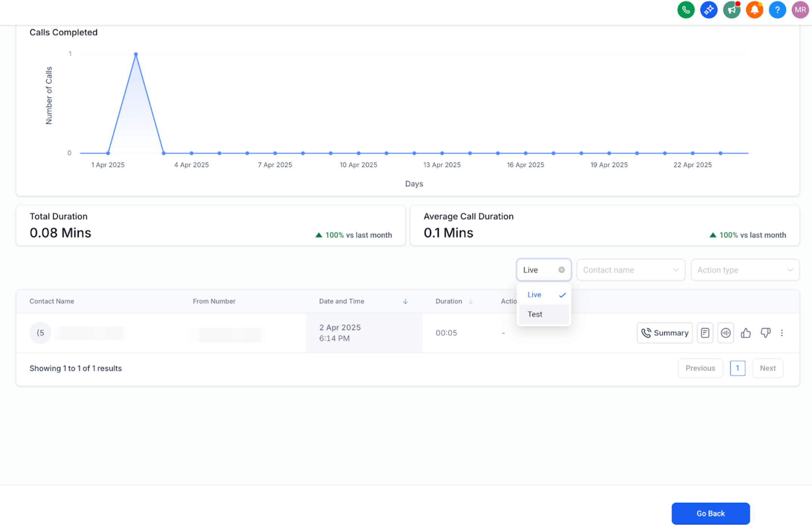Play the call recording waveform icon
The width and height of the screenshot is (812, 531).
[x=726, y=333]
